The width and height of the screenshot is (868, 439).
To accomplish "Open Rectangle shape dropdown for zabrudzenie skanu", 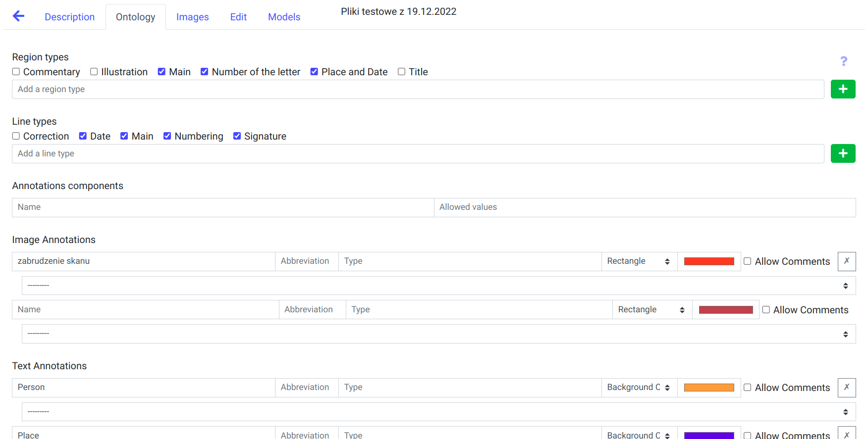I will pyautogui.click(x=639, y=261).
